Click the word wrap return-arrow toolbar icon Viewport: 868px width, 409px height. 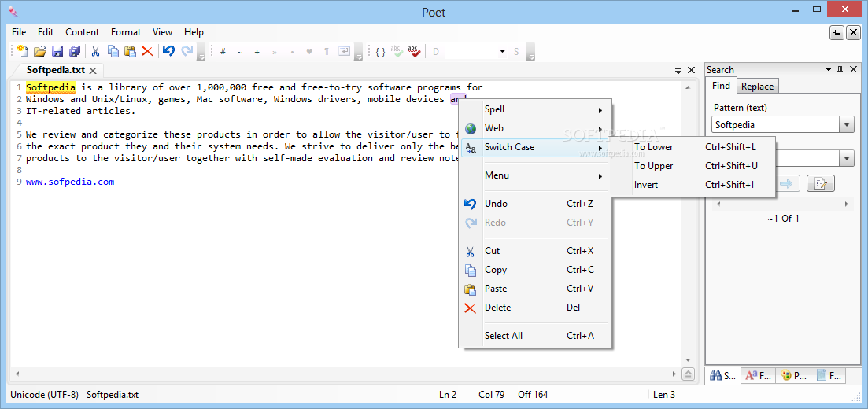click(345, 51)
